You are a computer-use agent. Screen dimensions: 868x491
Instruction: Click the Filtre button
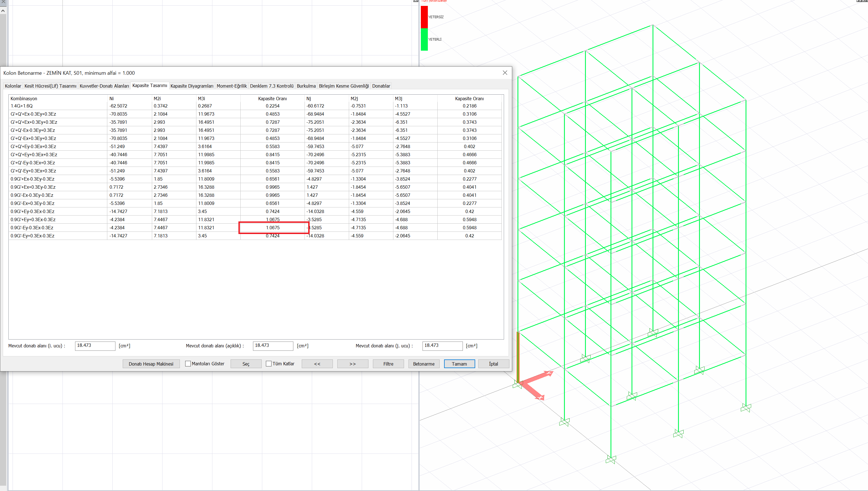(388, 364)
